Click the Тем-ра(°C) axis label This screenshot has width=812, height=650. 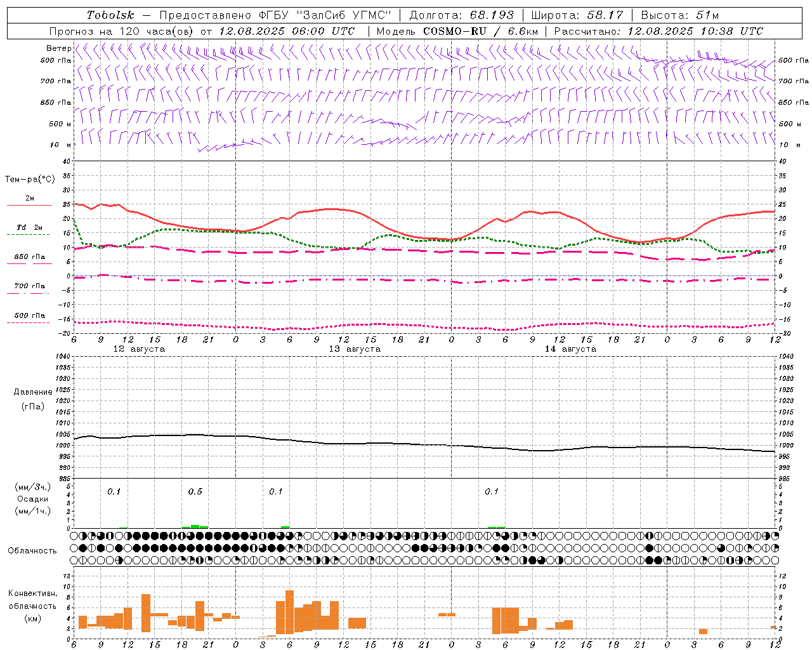pyautogui.click(x=30, y=180)
